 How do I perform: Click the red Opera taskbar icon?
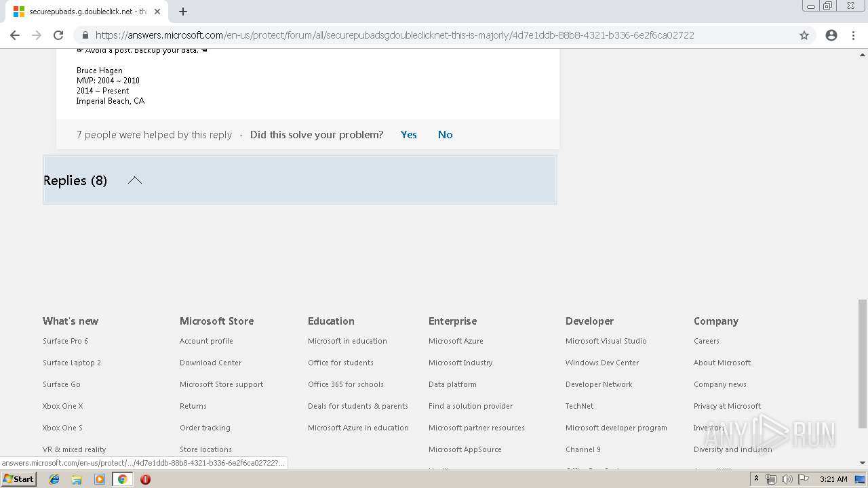tap(145, 479)
